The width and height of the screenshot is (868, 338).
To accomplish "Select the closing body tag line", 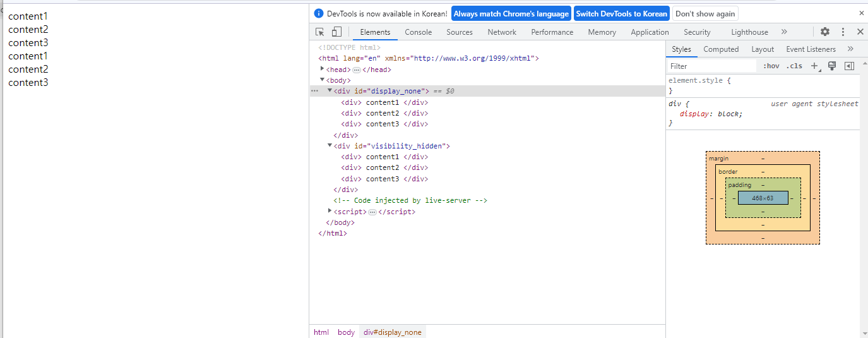I will 340,222.
